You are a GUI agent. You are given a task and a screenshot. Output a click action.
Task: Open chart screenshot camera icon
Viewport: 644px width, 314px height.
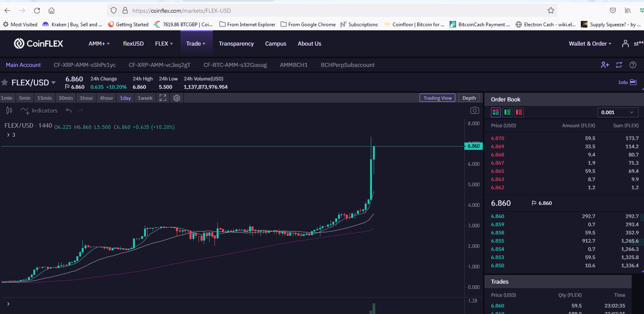(x=475, y=110)
